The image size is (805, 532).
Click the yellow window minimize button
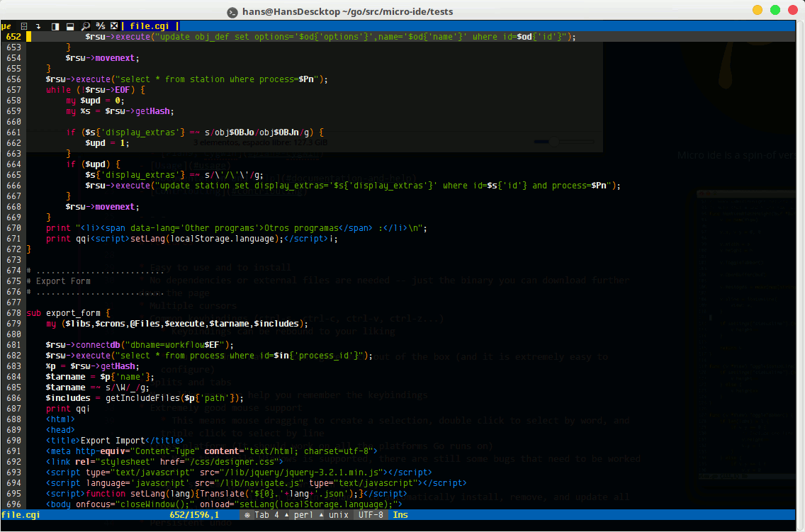pos(758,10)
